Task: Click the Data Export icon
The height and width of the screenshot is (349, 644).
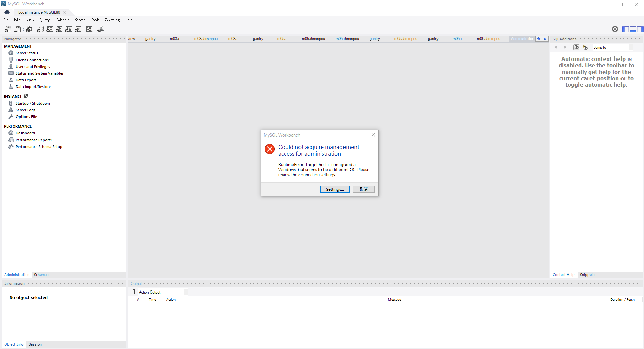Action: [11, 80]
